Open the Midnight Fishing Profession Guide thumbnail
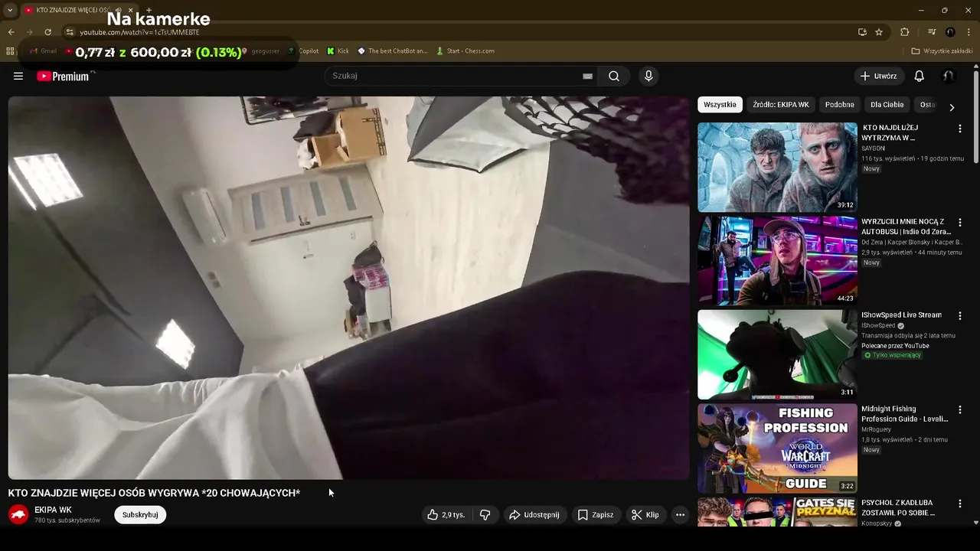Screen dimensions: 980x551 coord(777,448)
